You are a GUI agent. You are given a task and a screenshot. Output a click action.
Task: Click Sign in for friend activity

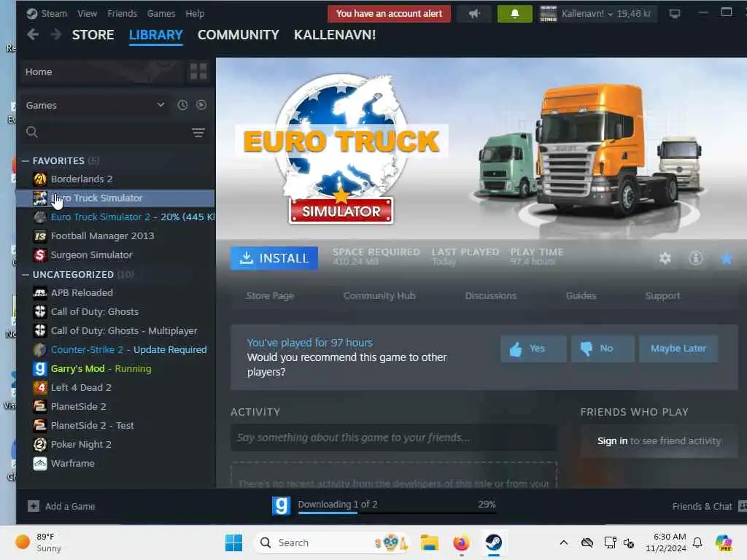(x=612, y=441)
